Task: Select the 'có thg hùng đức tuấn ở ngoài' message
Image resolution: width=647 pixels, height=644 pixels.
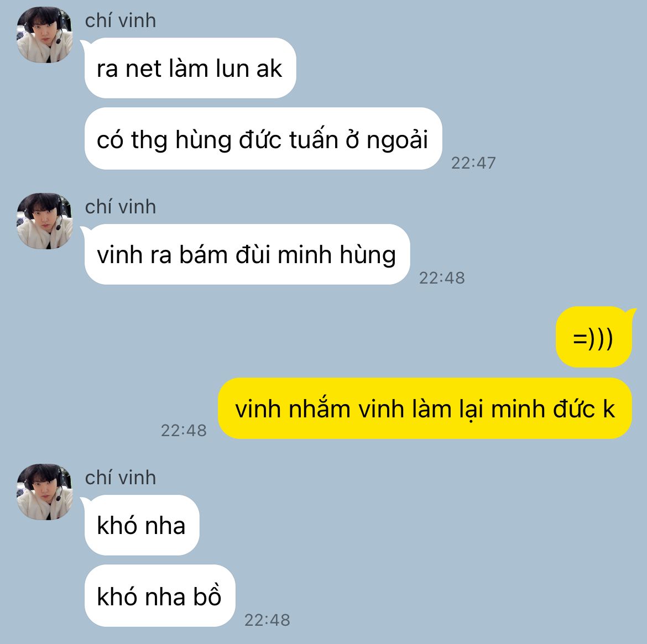Action: pos(263,139)
